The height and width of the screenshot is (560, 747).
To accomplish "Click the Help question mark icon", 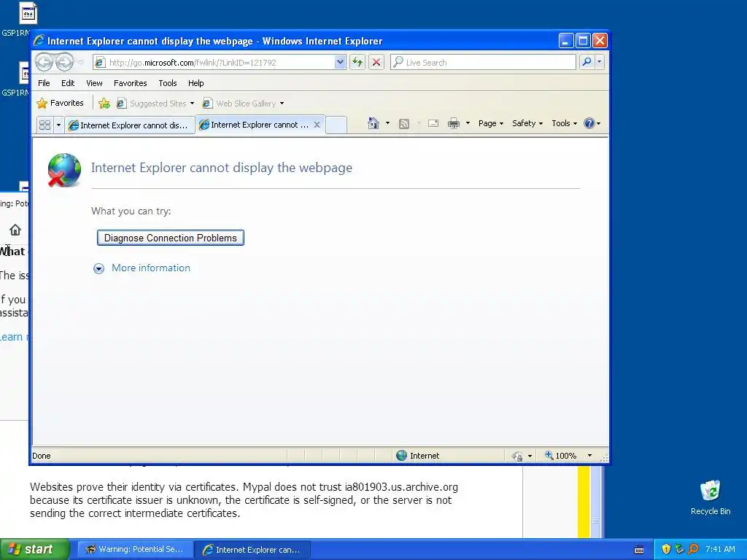I will pos(589,123).
